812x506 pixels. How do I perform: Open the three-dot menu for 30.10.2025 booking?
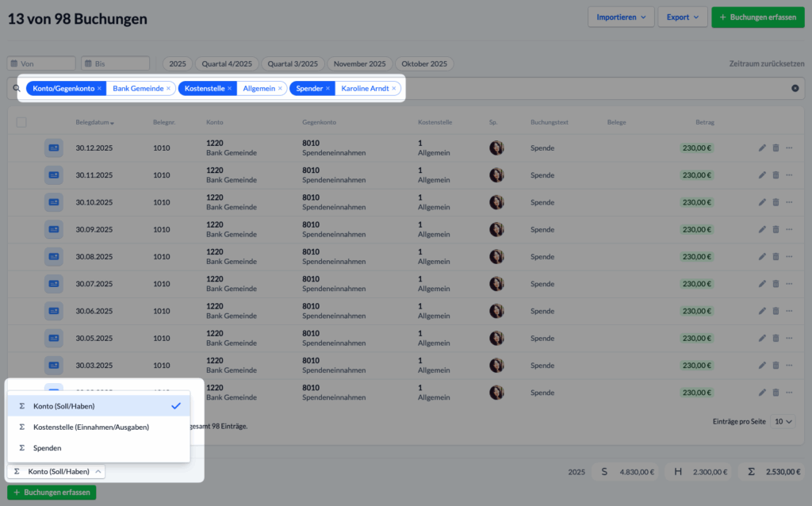[789, 202]
